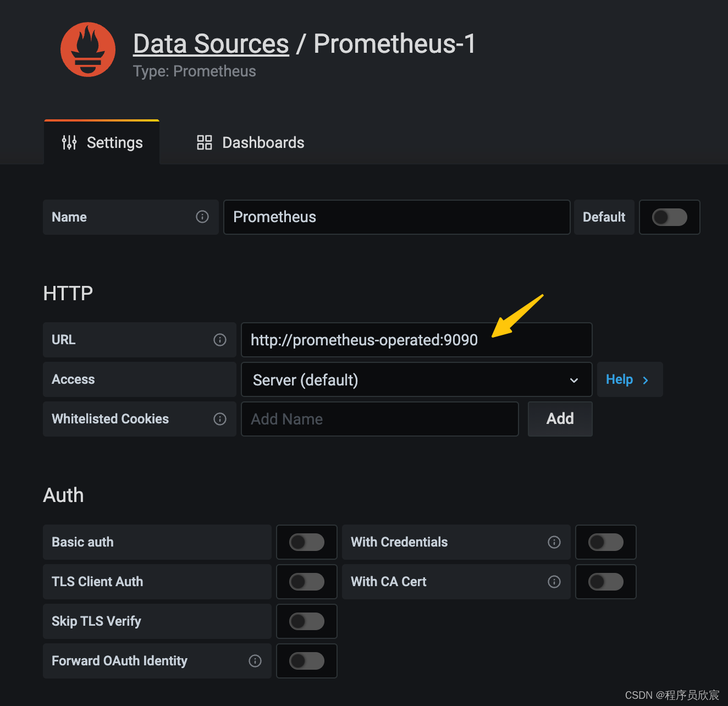Click the URL label text

[x=64, y=340]
